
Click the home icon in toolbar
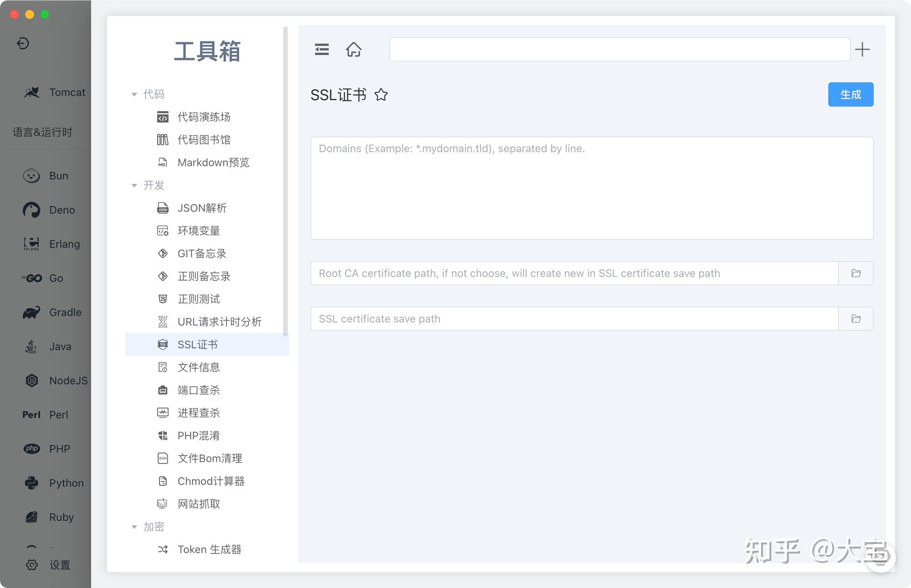353,49
